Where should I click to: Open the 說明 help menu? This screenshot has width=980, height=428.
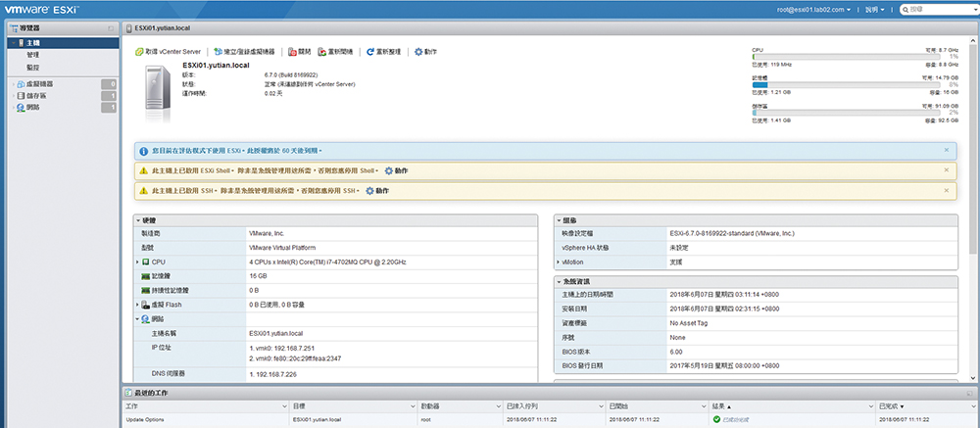click(x=877, y=10)
